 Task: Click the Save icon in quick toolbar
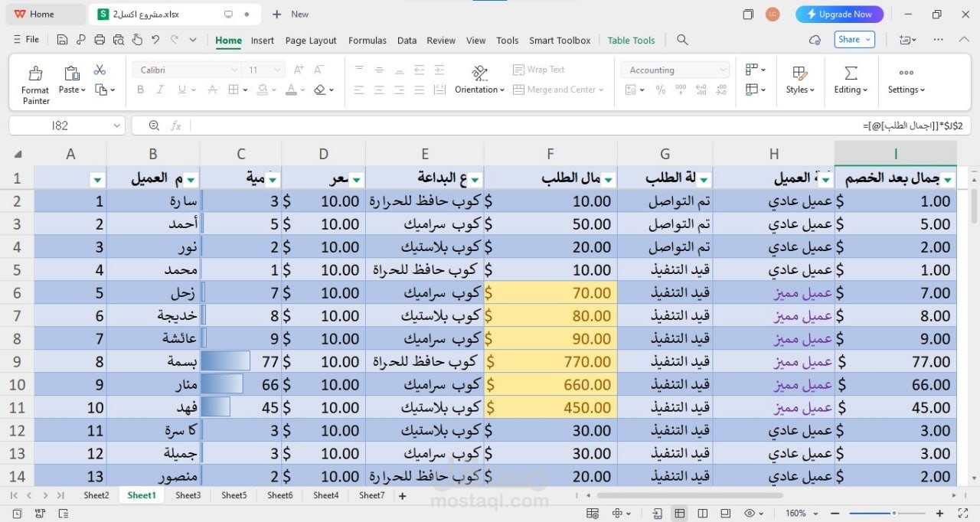[62, 40]
